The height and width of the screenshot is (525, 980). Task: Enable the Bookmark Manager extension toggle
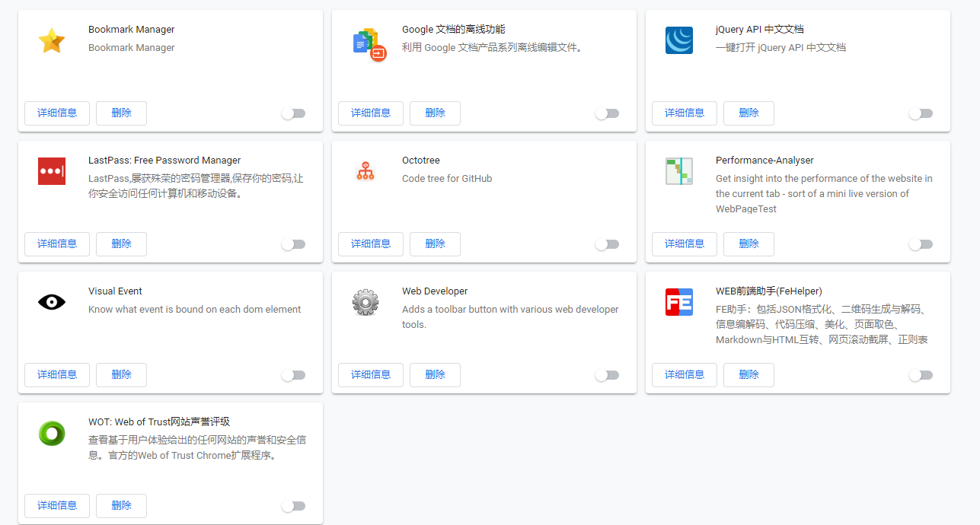(293, 113)
